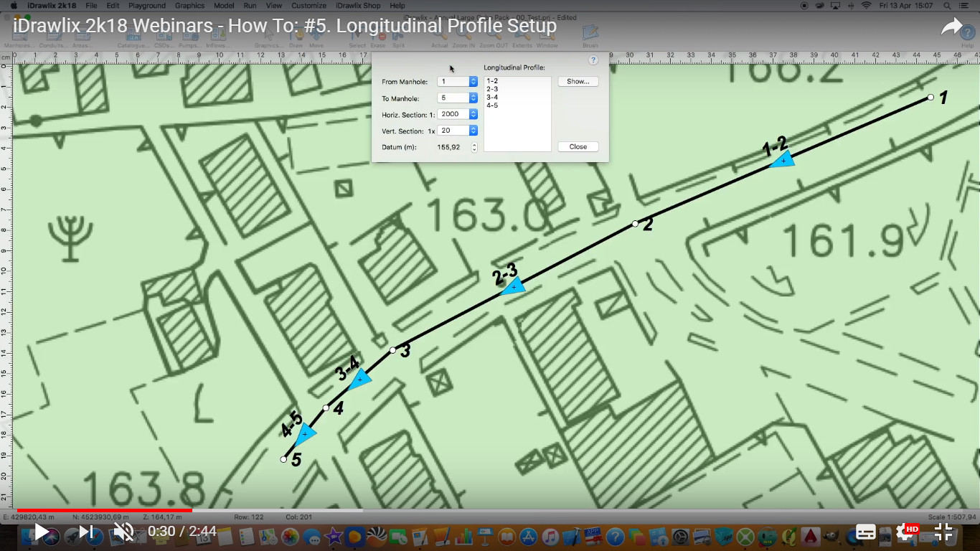Select the Pumps toolbar tool
Viewport: 980px width, 551px height.
coord(189,37)
